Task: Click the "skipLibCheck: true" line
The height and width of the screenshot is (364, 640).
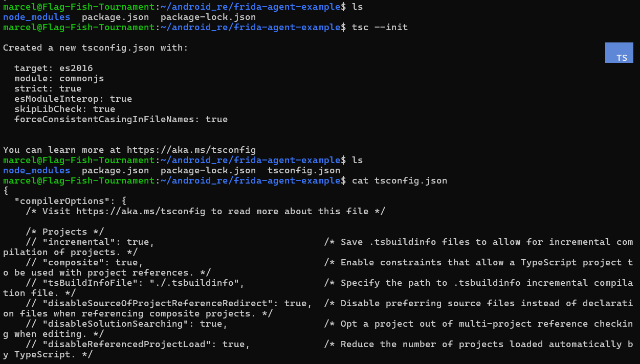Action: tap(64, 109)
